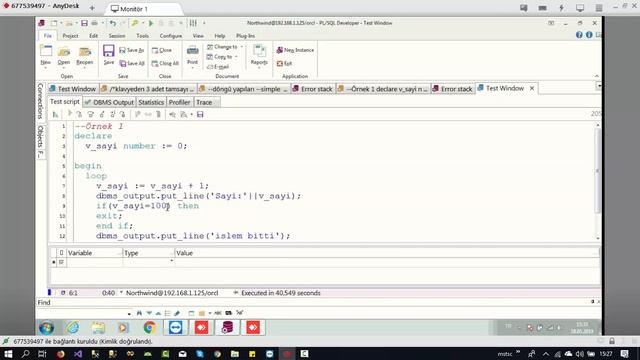
Task: Switch to the Statistics tab
Action: pos(151,102)
